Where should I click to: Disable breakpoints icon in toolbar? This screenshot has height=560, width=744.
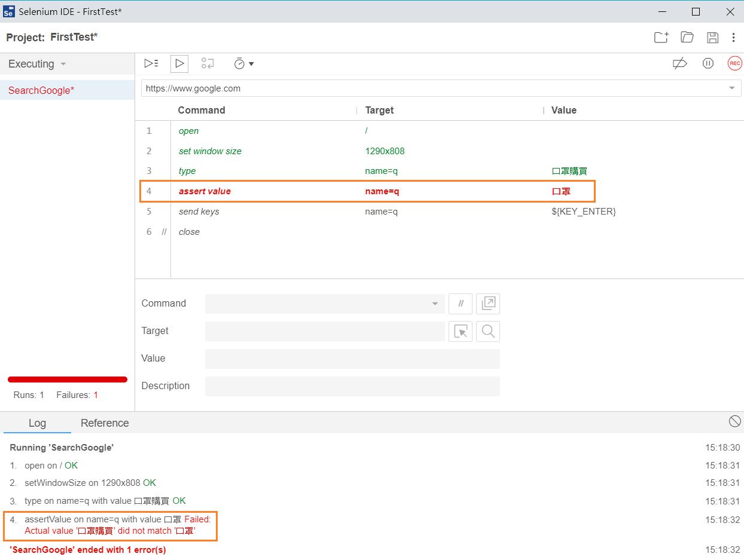pyautogui.click(x=680, y=63)
